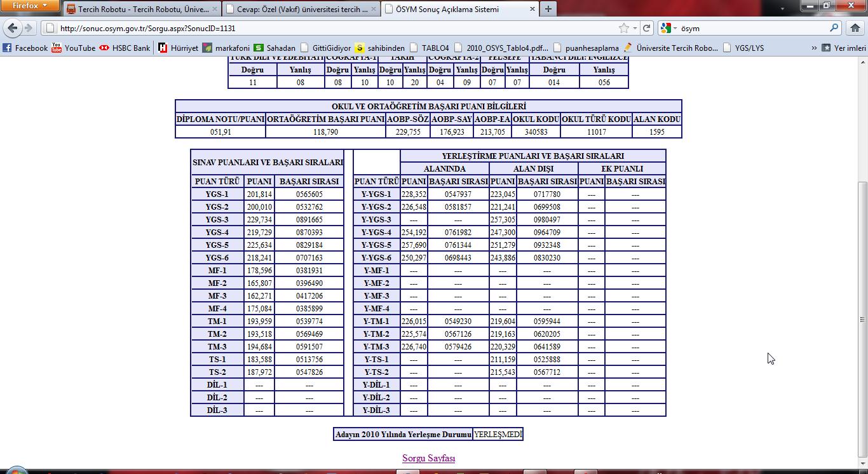868x474 pixels.
Task: Click the ortaöğretim başarı puanı 118,790
Action: (x=325, y=132)
